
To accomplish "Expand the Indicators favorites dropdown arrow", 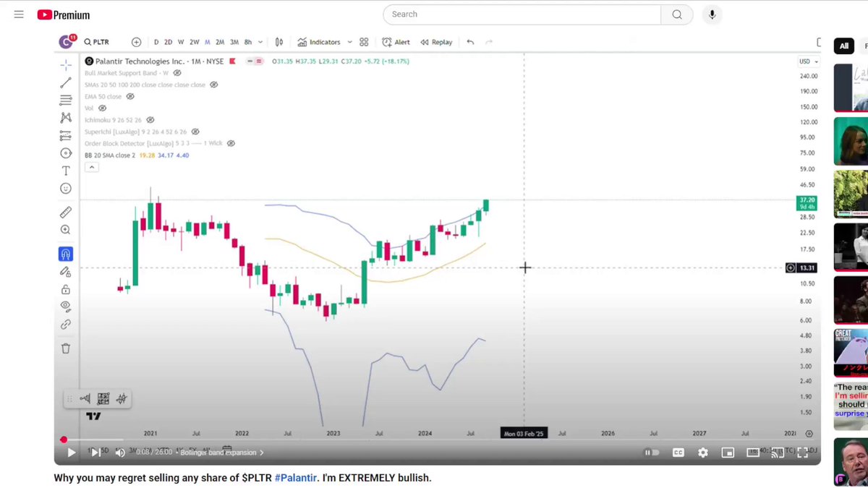I will 349,42.
